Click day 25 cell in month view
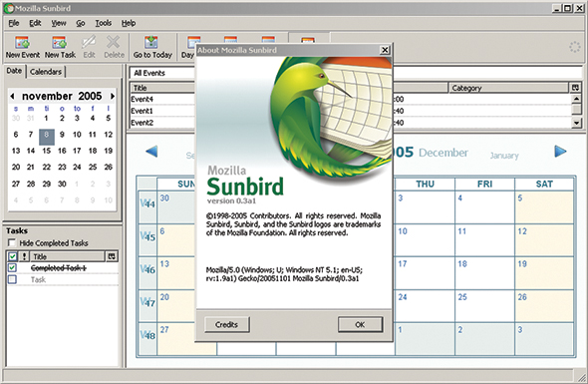Viewport: 588px width, 384px height. point(485,306)
